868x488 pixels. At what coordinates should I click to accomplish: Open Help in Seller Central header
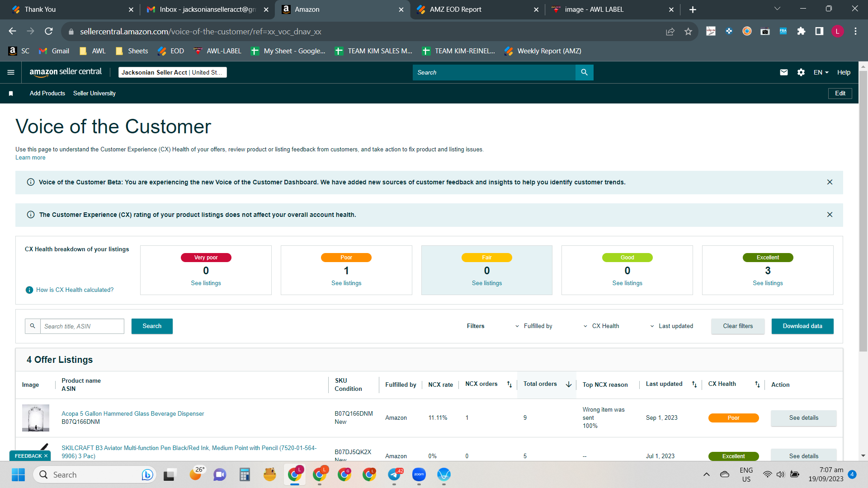click(x=844, y=72)
